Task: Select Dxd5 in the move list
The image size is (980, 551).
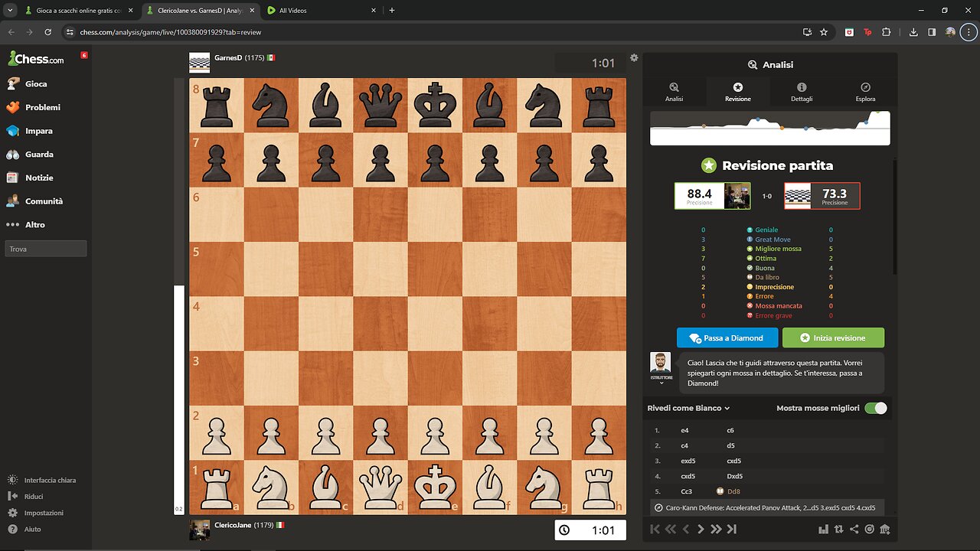Action: coord(734,476)
